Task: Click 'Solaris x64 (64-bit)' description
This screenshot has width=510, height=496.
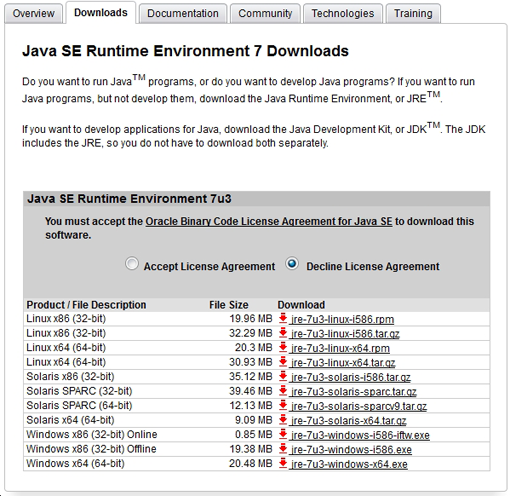Action: pos(70,420)
